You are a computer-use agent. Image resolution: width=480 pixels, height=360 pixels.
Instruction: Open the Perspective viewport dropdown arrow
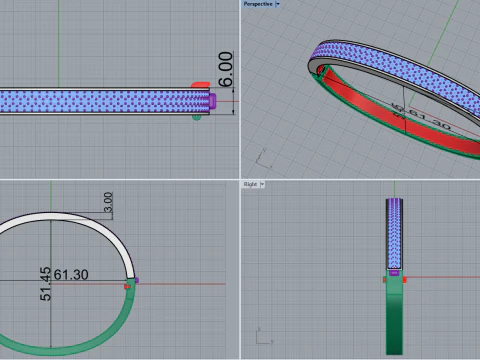(278, 4)
